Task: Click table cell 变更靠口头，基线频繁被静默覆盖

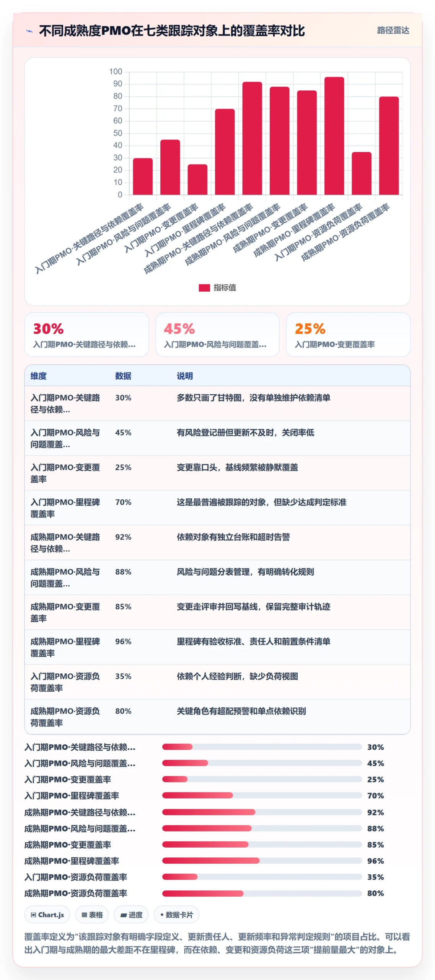Action: [237, 467]
